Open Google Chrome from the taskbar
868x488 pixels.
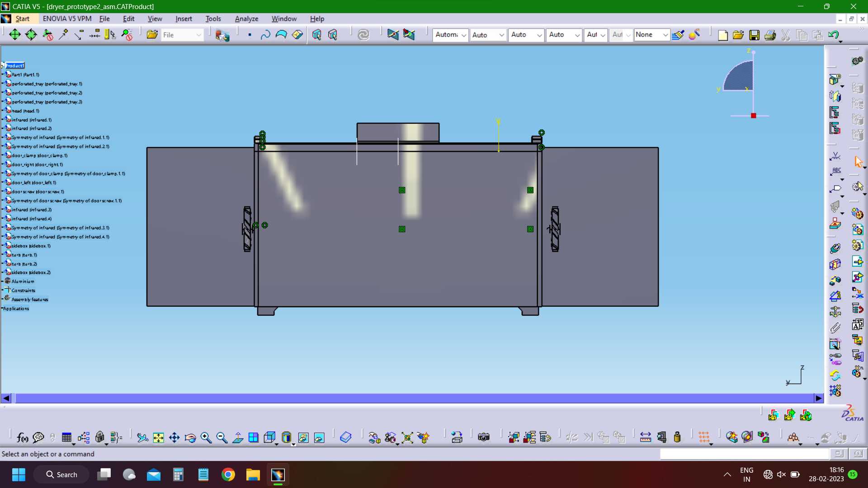(228, 474)
